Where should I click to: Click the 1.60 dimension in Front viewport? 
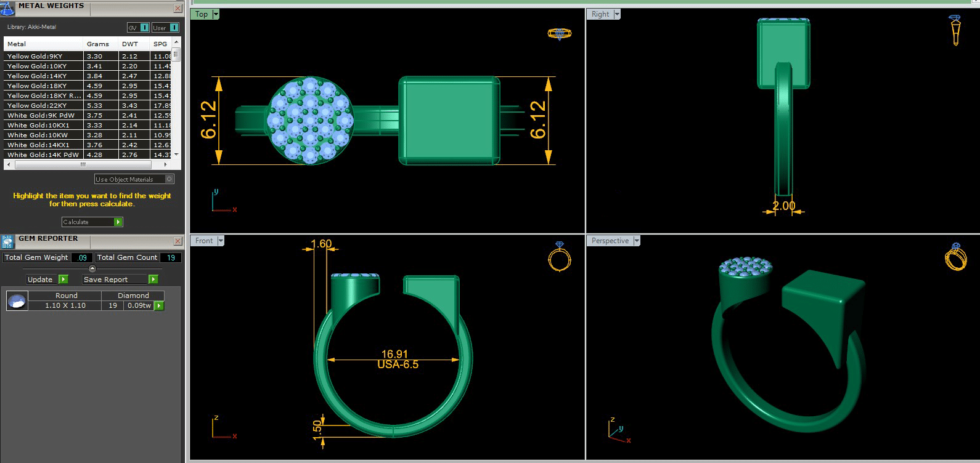[x=321, y=244]
